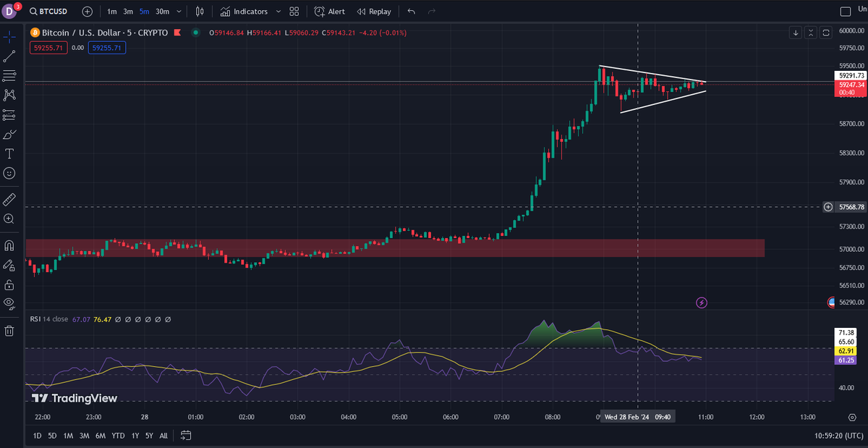Click the Undo arrow in top toolbar
Viewport: 868px width, 448px height.
coord(412,12)
